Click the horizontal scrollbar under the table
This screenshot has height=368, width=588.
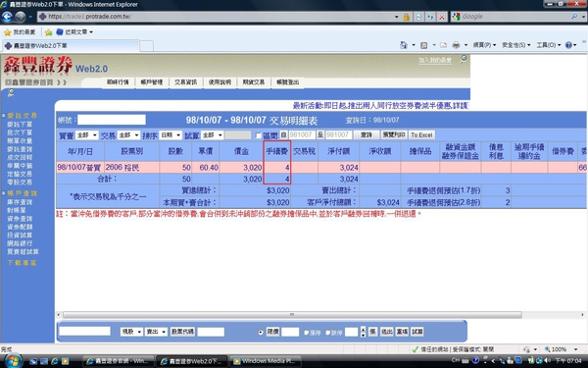tap(292, 315)
